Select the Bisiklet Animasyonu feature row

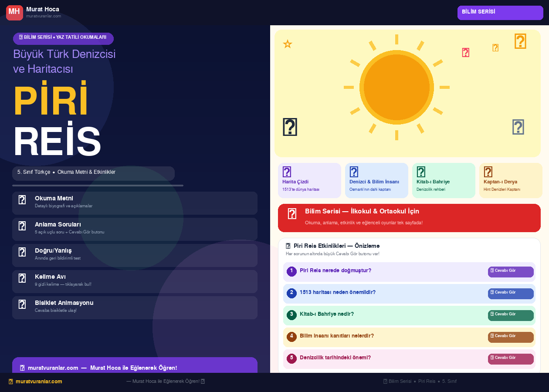point(135,308)
